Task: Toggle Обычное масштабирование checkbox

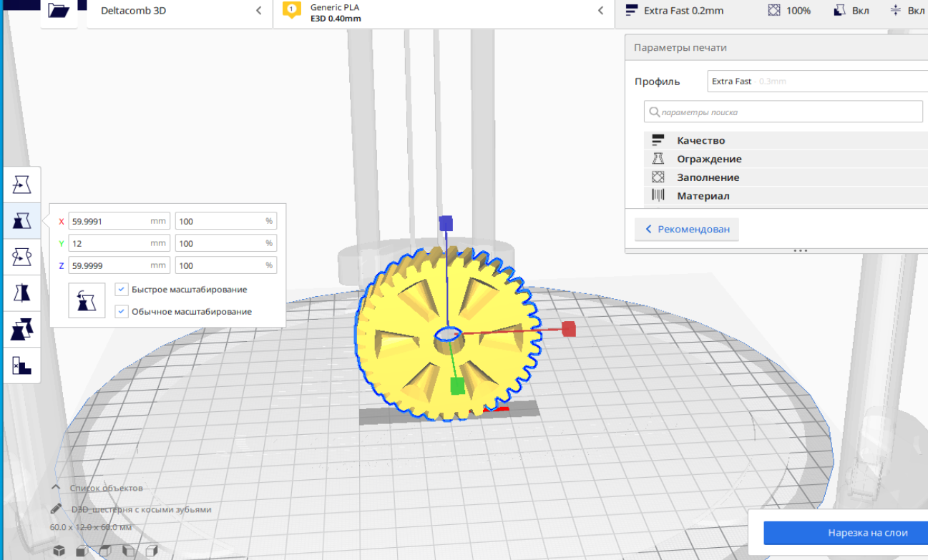Action: pos(122,312)
